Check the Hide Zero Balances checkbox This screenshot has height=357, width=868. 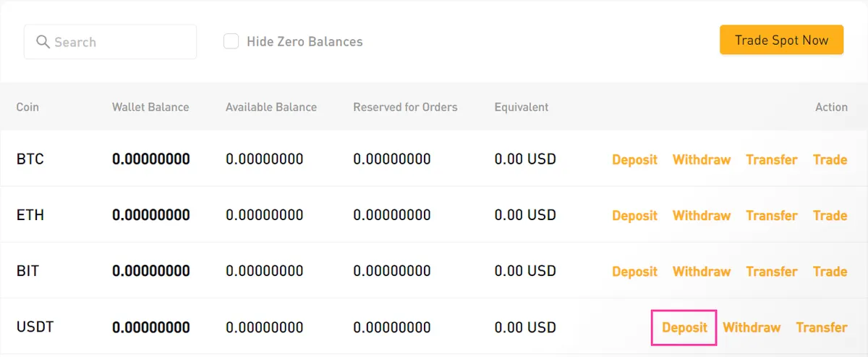(231, 41)
